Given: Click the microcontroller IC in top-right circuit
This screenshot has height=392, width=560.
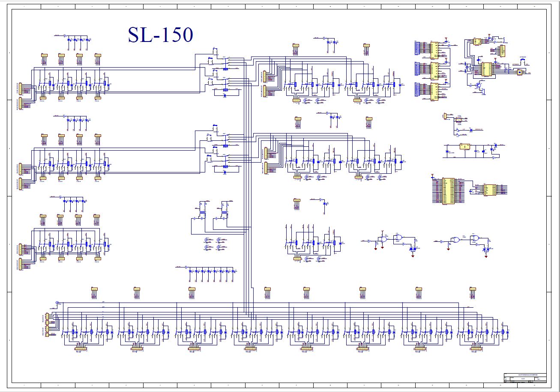Looking at the screenshot, I should (x=487, y=69).
